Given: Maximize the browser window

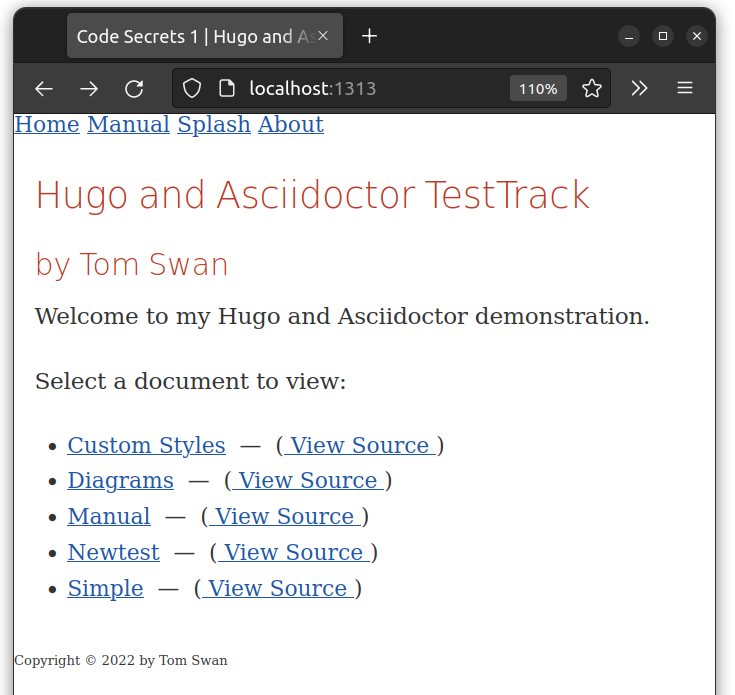Looking at the screenshot, I should 663,36.
